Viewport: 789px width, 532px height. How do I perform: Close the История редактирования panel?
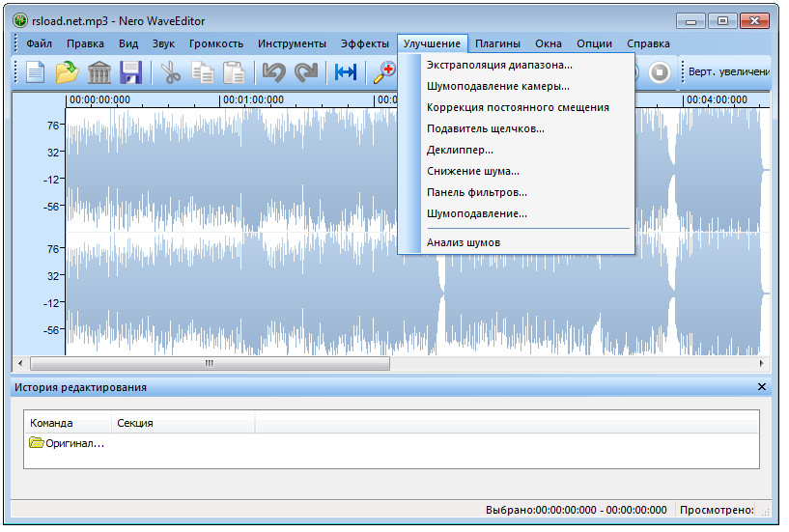[x=762, y=387]
